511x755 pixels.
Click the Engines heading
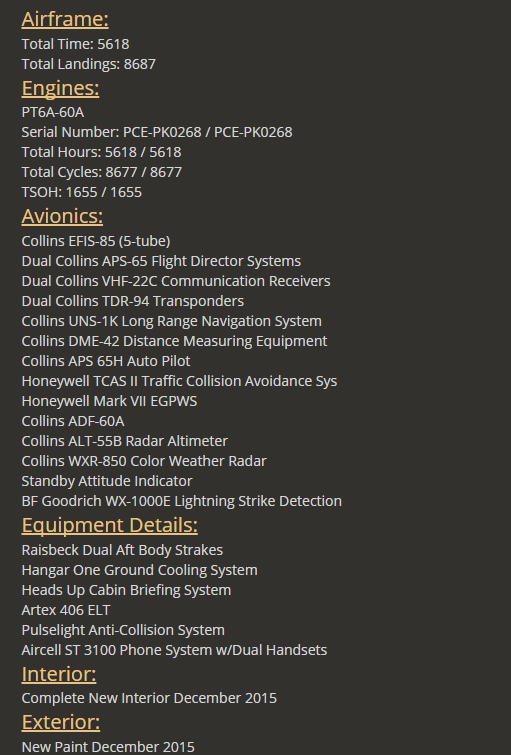pos(60,88)
